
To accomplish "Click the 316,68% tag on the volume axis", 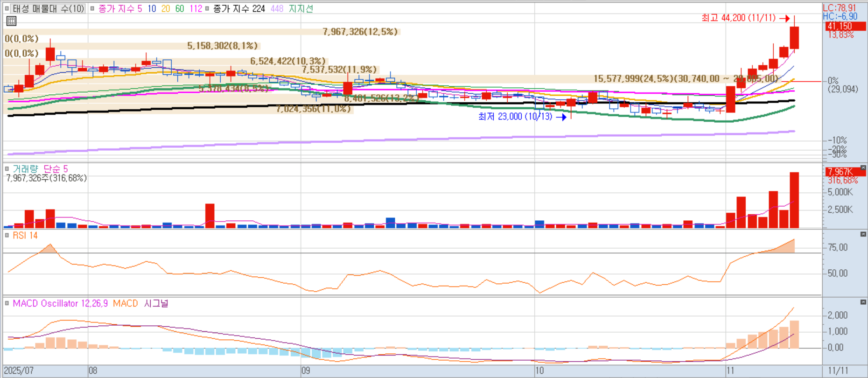I will tap(843, 180).
